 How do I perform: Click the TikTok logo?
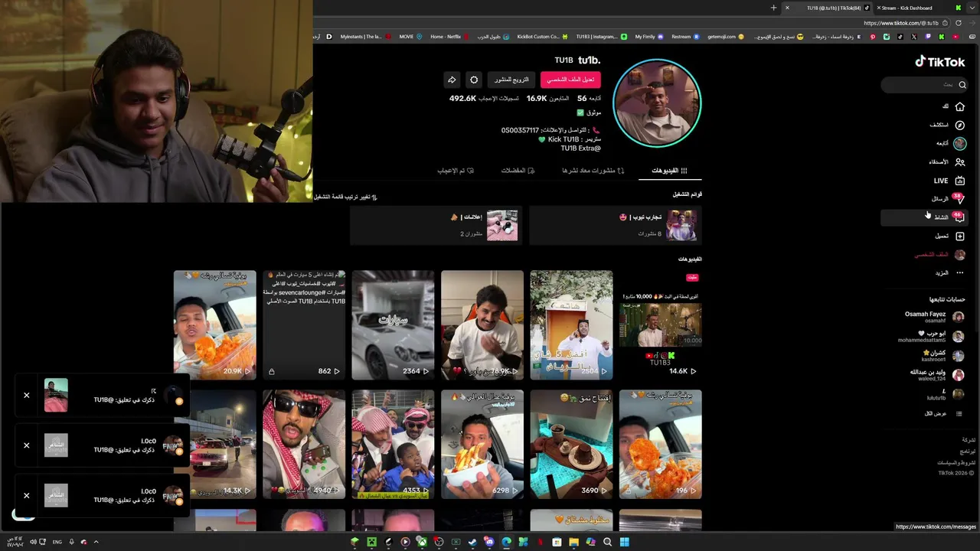pos(940,62)
